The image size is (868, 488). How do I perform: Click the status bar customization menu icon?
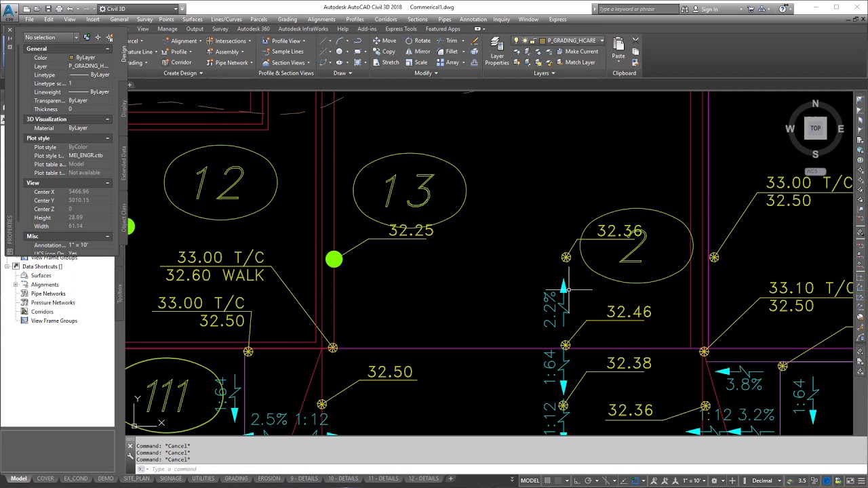(x=861, y=481)
